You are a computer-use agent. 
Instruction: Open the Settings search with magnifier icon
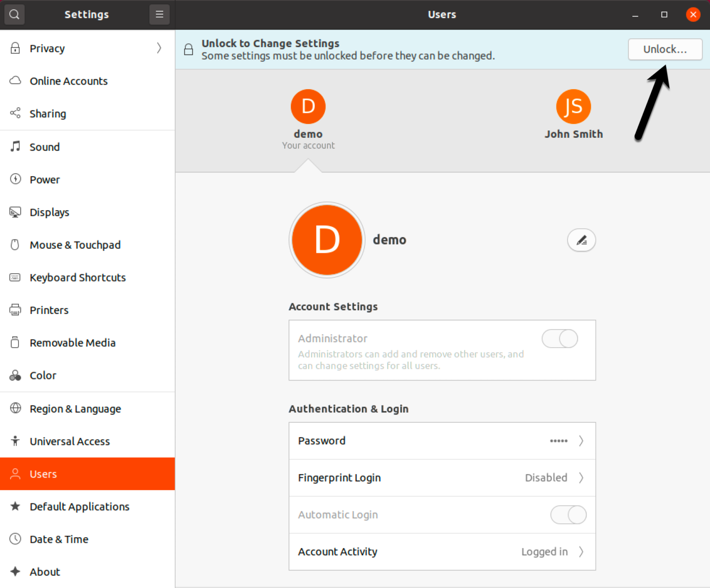point(14,14)
